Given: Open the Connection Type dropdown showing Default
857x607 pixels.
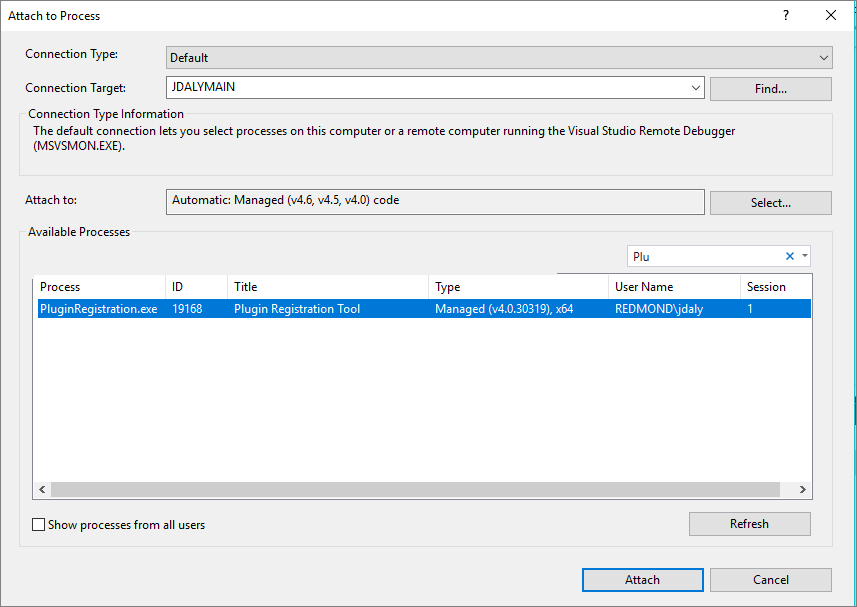Looking at the screenshot, I should coord(823,57).
